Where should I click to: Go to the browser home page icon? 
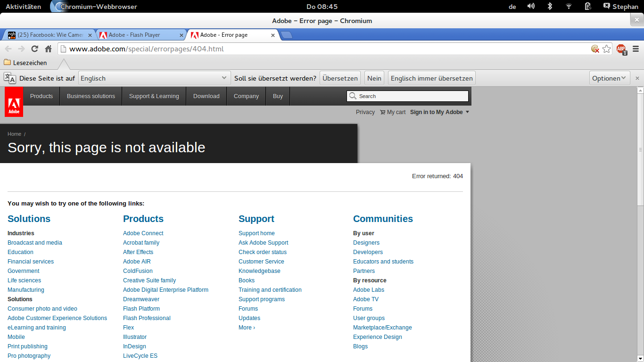pyautogui.click(x=48, y=49)
